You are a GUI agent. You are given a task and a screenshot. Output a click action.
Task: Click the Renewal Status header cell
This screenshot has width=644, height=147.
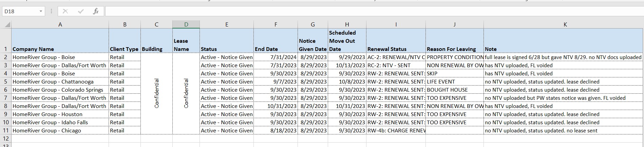(x=396, y=49)
